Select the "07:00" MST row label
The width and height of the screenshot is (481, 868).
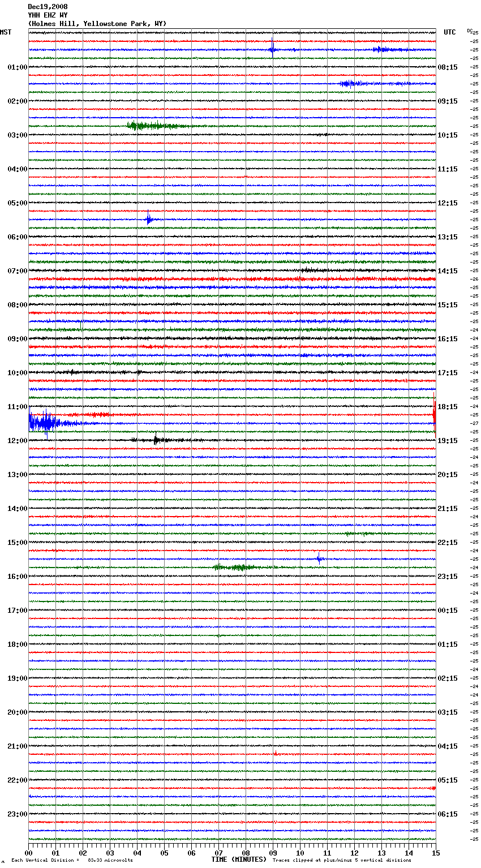pyautogui.click(x=17, y=271)
